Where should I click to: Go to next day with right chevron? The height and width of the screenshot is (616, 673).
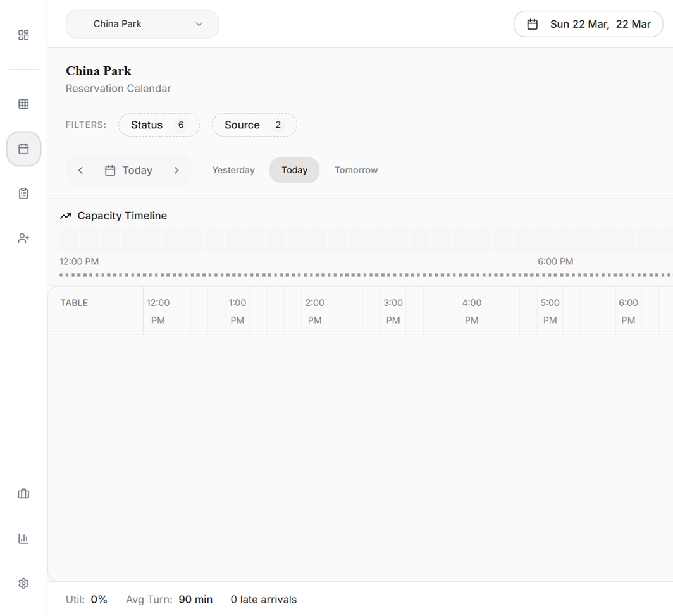coord(176,171)
